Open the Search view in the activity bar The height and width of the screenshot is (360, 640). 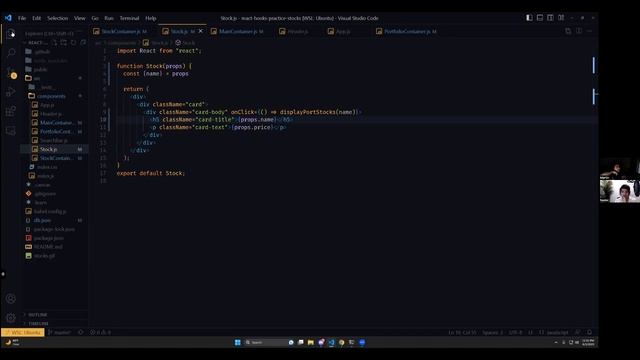point(11,53)
